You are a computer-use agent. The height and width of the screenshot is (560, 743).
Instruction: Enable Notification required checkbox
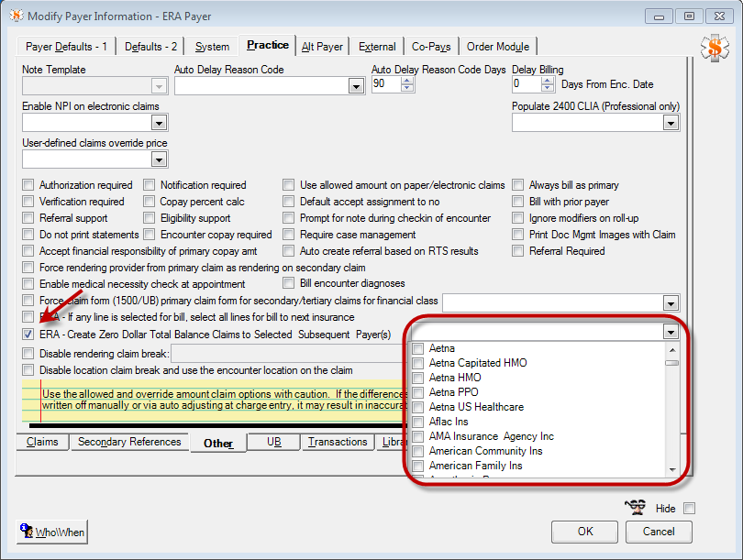click(150, 184)
